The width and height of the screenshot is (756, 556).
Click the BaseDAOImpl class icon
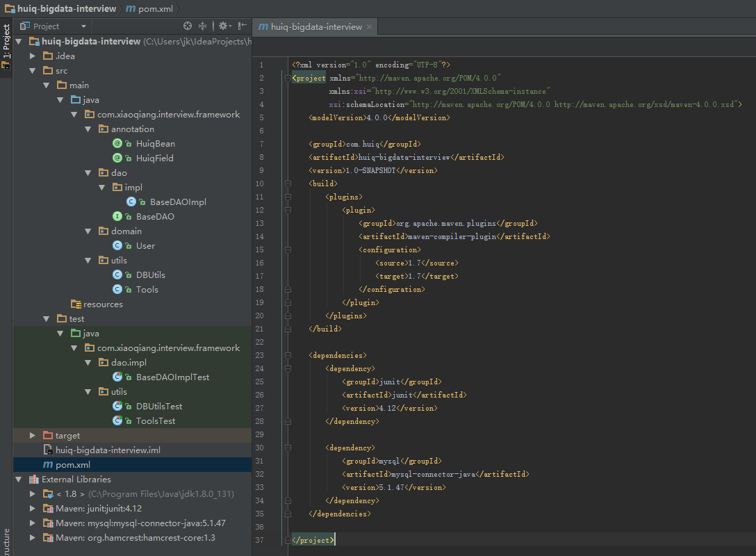(x=131, y=202)
